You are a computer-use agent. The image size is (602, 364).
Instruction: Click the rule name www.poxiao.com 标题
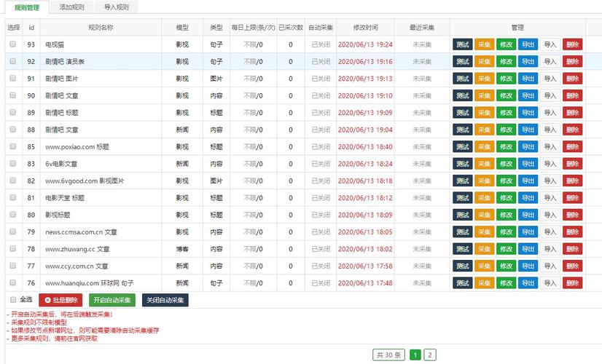click(77, 146)
